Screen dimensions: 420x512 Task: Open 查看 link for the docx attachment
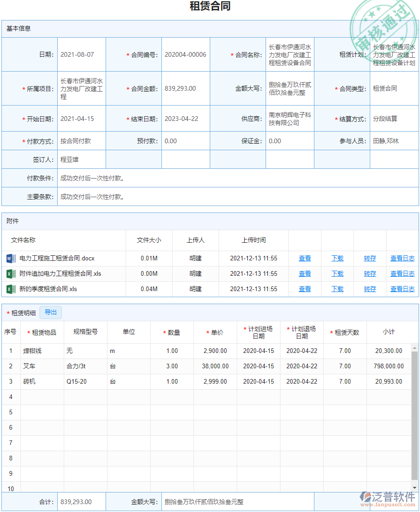305,258
